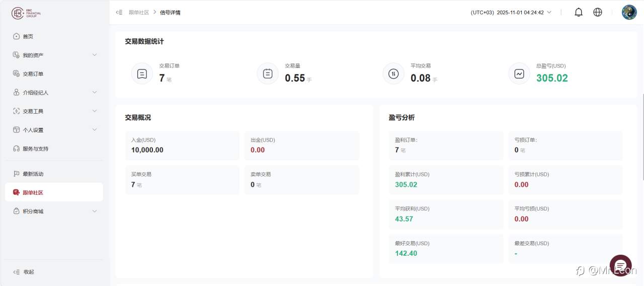644x286 pixels.
Task: Click the globe language icon
Action: (598, 13)
